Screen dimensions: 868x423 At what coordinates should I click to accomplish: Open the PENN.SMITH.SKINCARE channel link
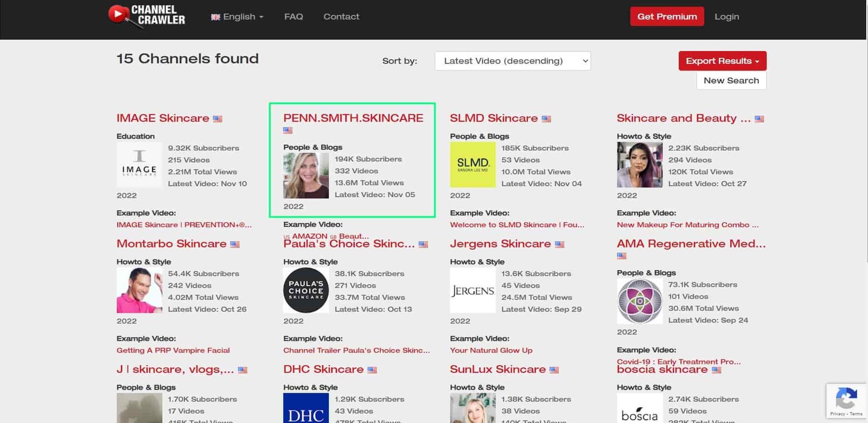[x=353, y=118]
